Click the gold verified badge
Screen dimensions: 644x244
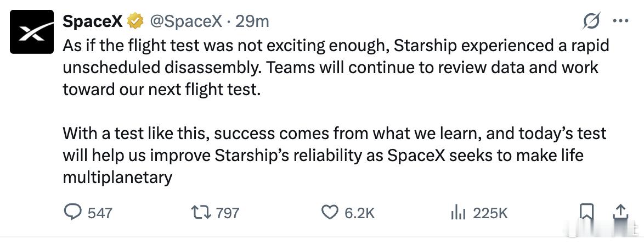[x=135, y=21]
